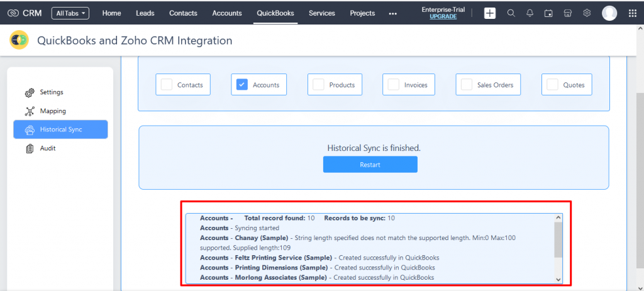This screenshot has height=291, width=644.
Task: Click the QuickBooks integration logo icon
Action: tap(19, 40)
